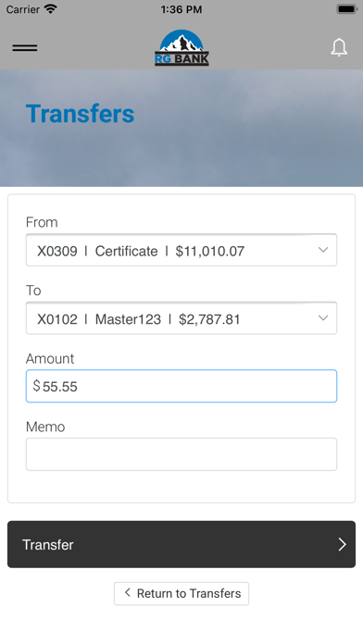
Task: Click Return to Transfers button
Action: tap(181, 593)
